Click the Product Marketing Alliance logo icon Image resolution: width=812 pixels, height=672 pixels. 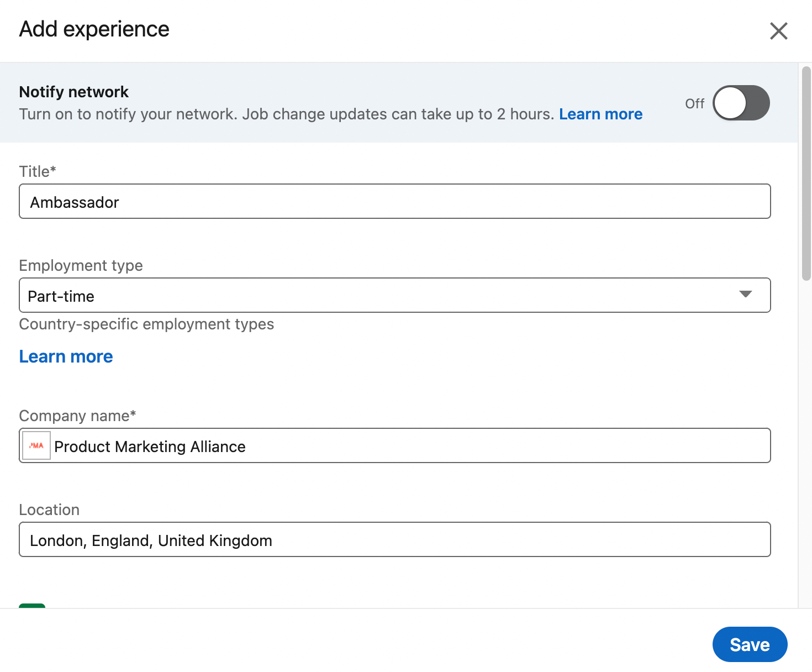(36, 445)
